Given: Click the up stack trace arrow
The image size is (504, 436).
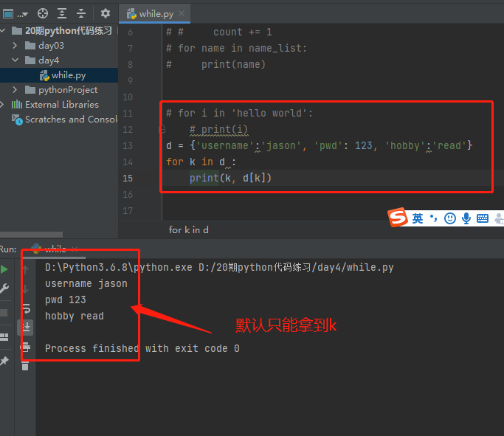Looking at the screenshot, I should 26,269.
